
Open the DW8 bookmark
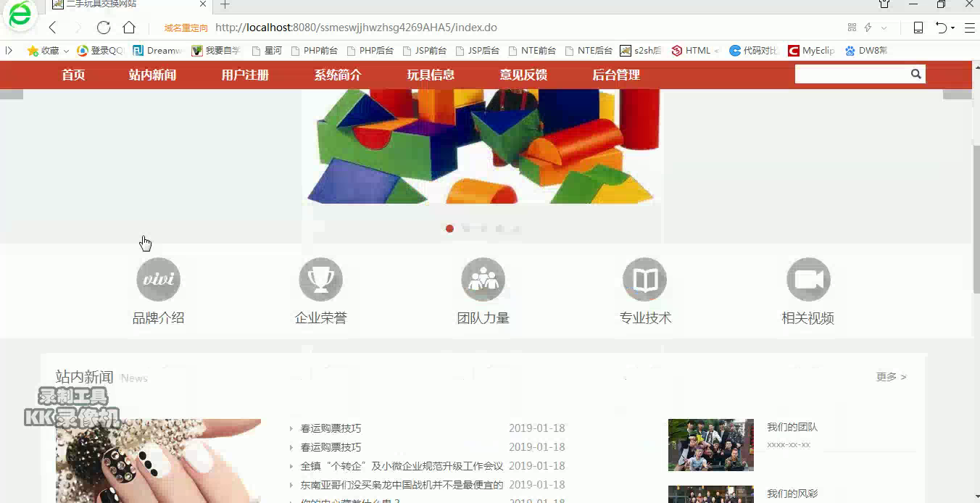pyautogui.click(x=866, y=51)
